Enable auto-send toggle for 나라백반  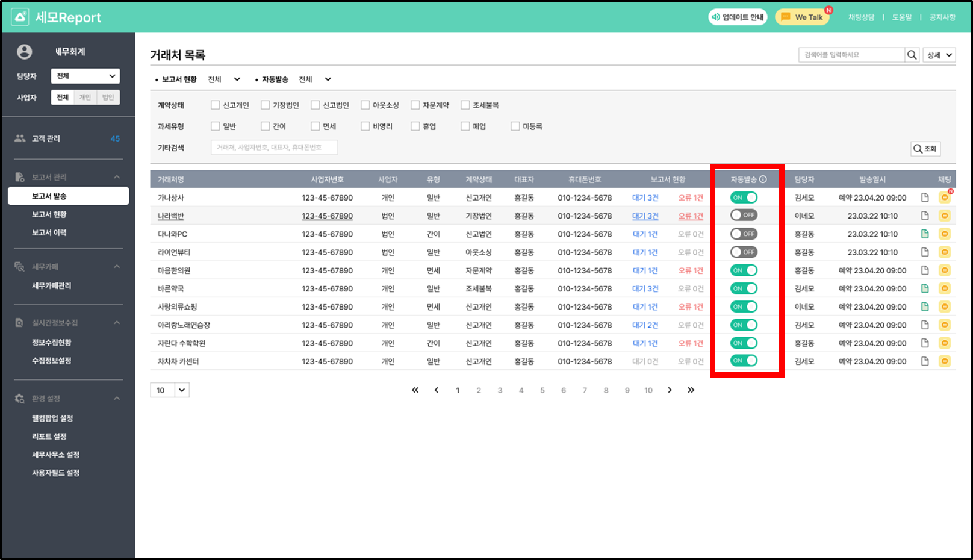[744, 215]
